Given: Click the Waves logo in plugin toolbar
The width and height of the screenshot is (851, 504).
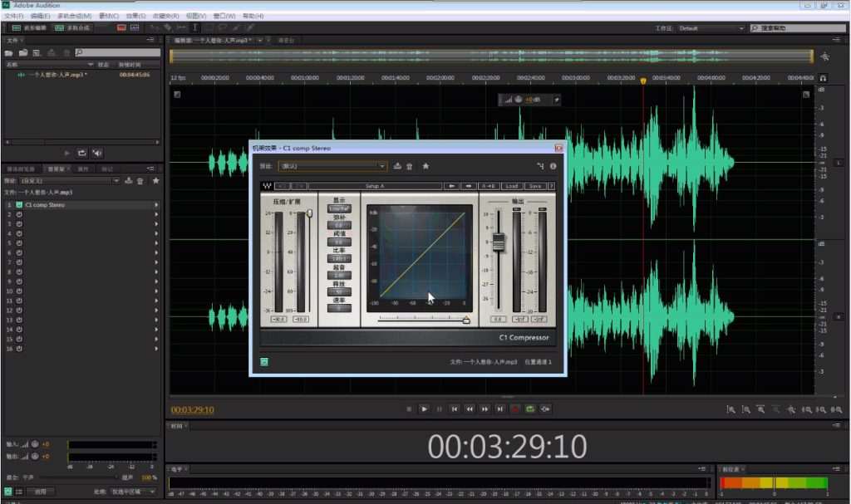Looking at the screenshot, I should pyautogui.click(x=267, y=186).
